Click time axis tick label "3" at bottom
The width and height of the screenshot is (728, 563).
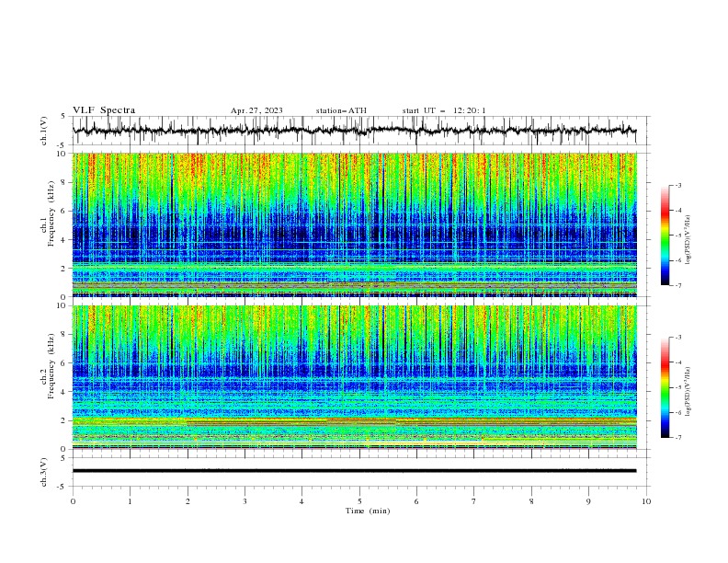[x=245, y=501]
